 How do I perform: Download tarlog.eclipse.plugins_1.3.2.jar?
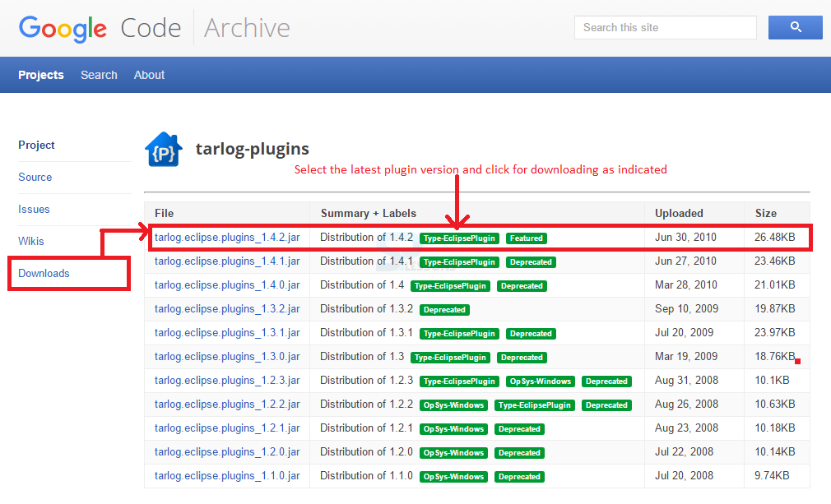click(x=227, y=309)
